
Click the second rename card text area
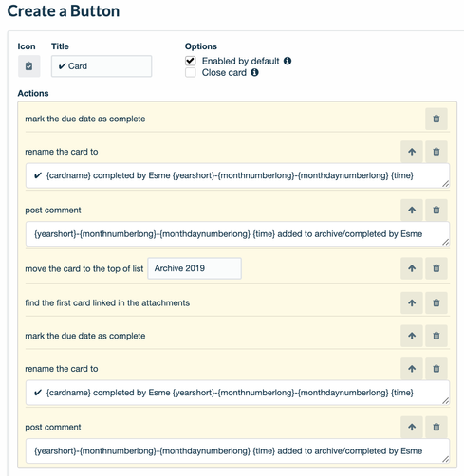point(237,393)
